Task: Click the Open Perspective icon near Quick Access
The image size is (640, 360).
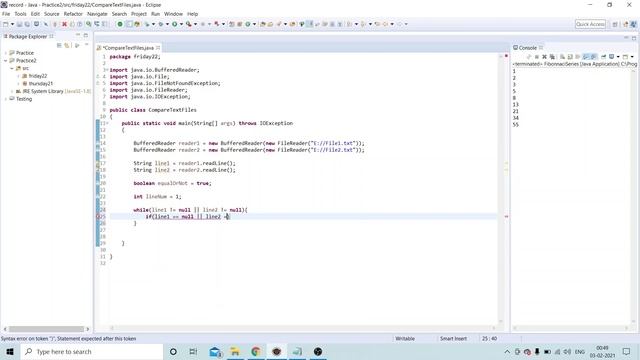Action: click(x=615, y=24)
